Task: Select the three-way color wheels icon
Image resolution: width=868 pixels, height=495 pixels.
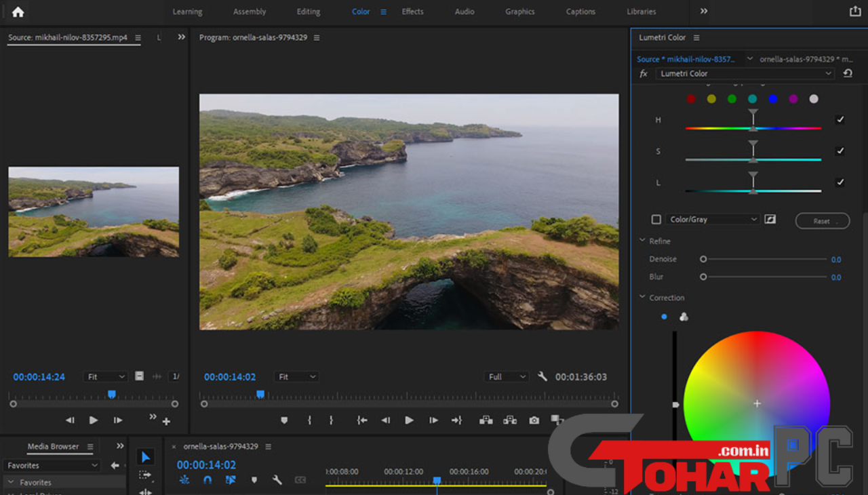Action: coord(684,317)
